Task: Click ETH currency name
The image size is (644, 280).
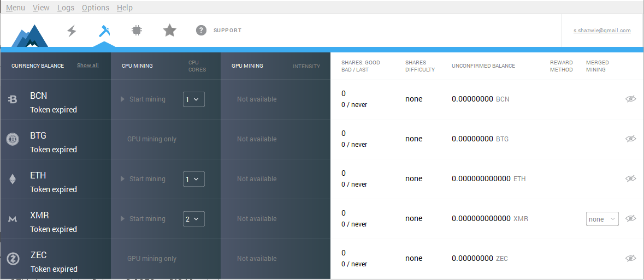Action: 38,175
